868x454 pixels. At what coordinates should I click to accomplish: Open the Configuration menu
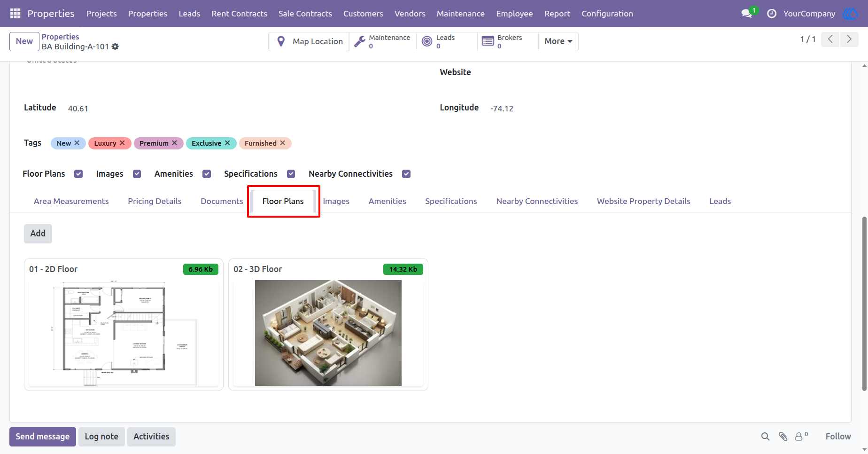click(x=607, y=14)
